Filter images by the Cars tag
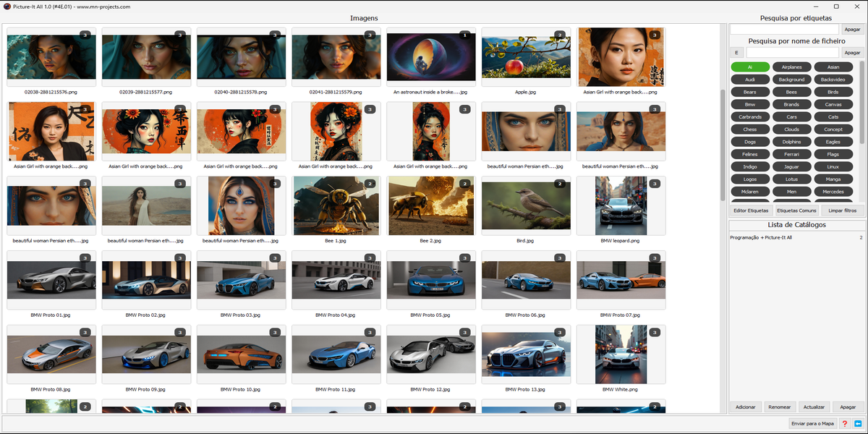Viewport: 868px width, 434px height. pos(792,116)
